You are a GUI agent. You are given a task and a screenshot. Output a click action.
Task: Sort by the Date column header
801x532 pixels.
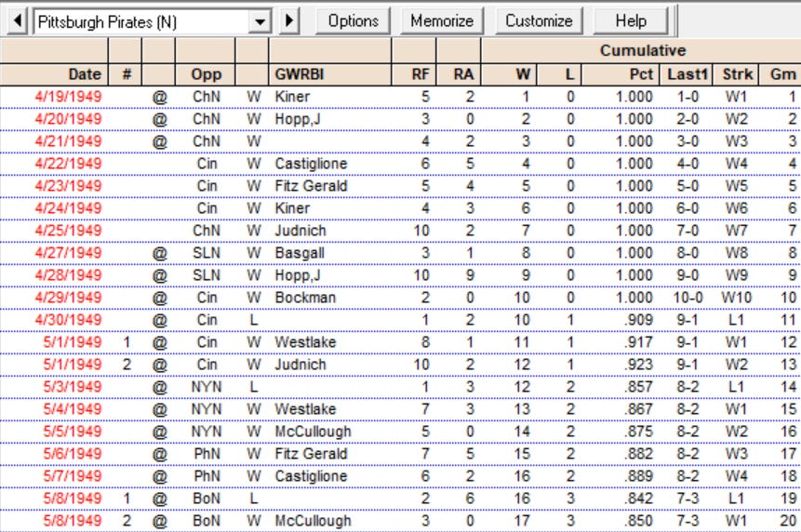(54, 74)
